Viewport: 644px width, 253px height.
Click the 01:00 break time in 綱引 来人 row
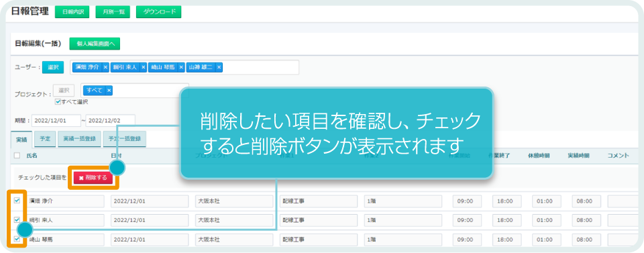click(547, 220)
